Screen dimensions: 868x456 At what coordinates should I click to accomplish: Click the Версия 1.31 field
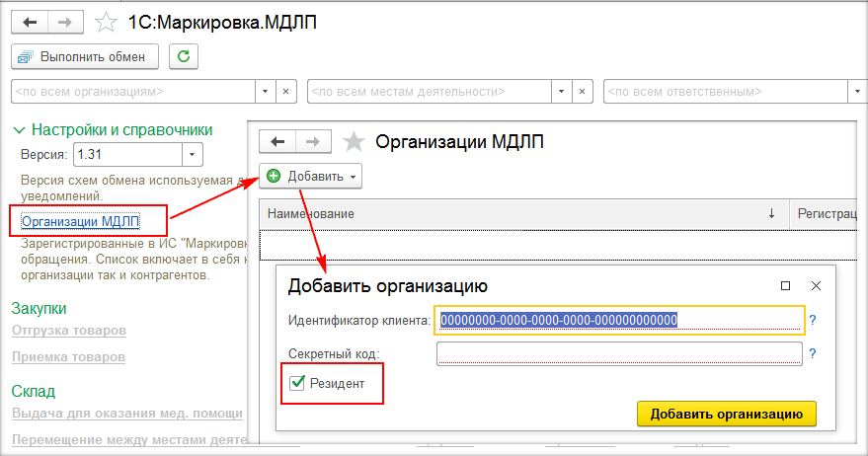click(x=127, y=154)
